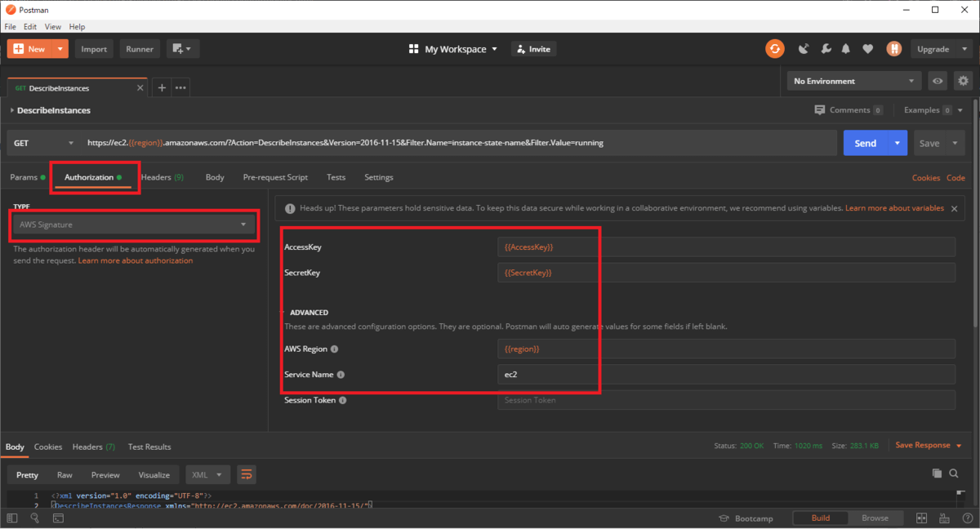The height and width of the screenshot is (529, 980).
Task: Click the orange sync status icon
Action: point(774,49)
